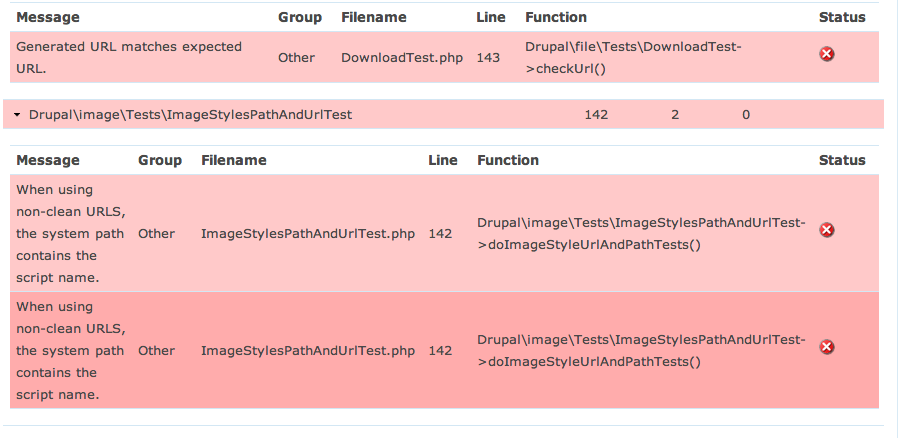Click the Status header in the DownloadTest table

click(842, 17)
